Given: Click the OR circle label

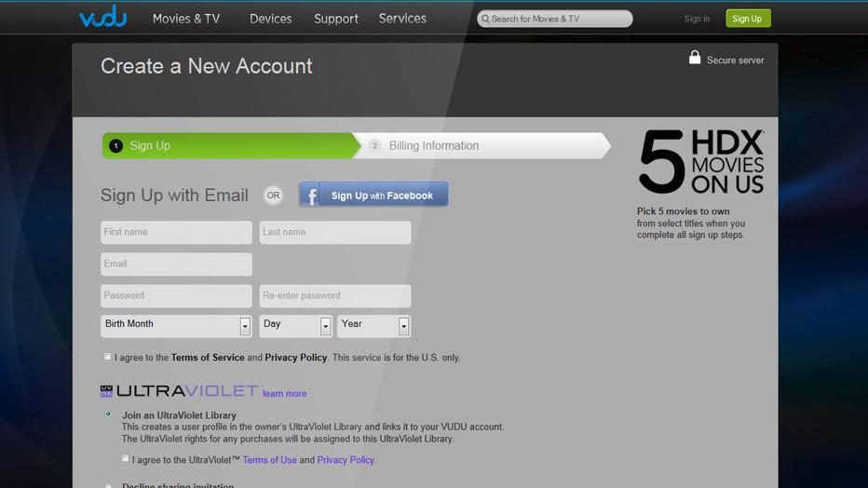Looking at the screenshot, I should point(273,196).
